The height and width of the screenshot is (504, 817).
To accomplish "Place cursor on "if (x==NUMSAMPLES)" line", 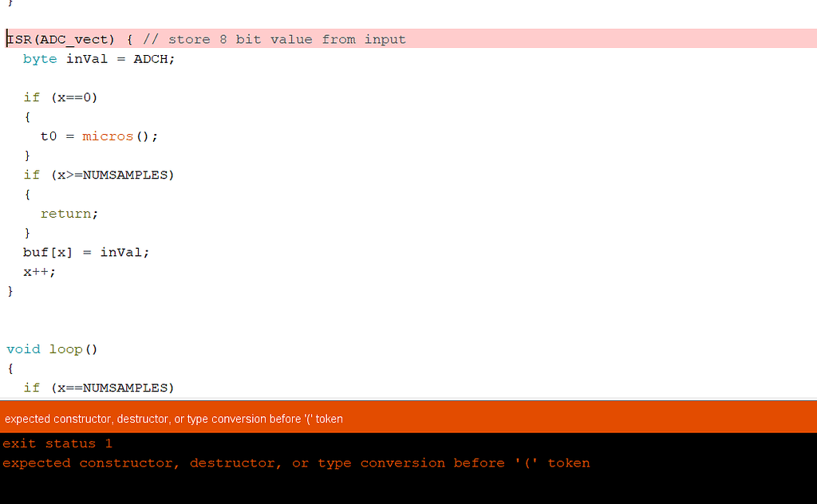I will (98, 388).
